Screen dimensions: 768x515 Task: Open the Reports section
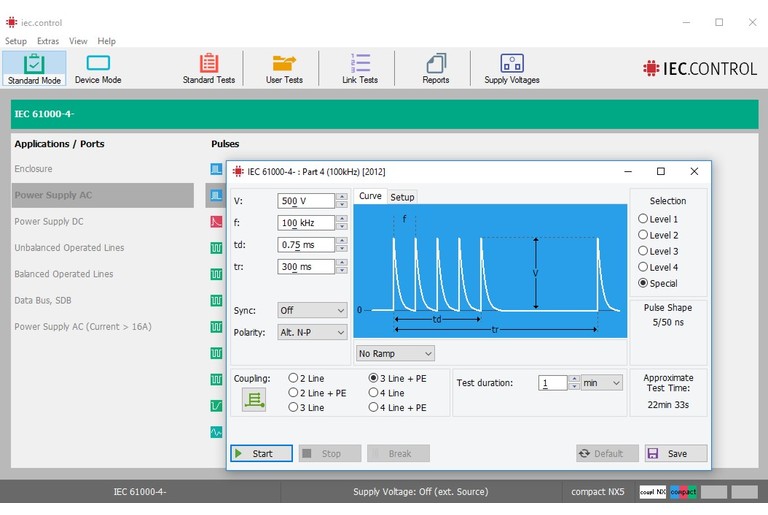435,68
